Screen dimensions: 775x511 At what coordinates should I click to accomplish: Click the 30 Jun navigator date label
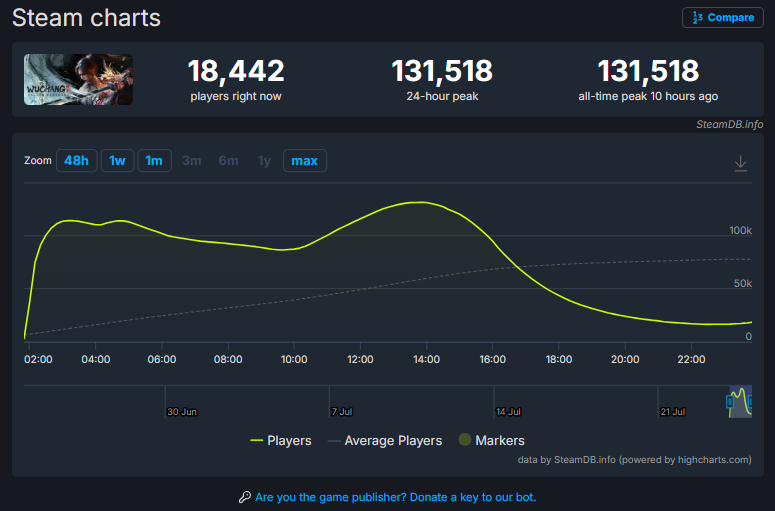[x=182, y=412]
